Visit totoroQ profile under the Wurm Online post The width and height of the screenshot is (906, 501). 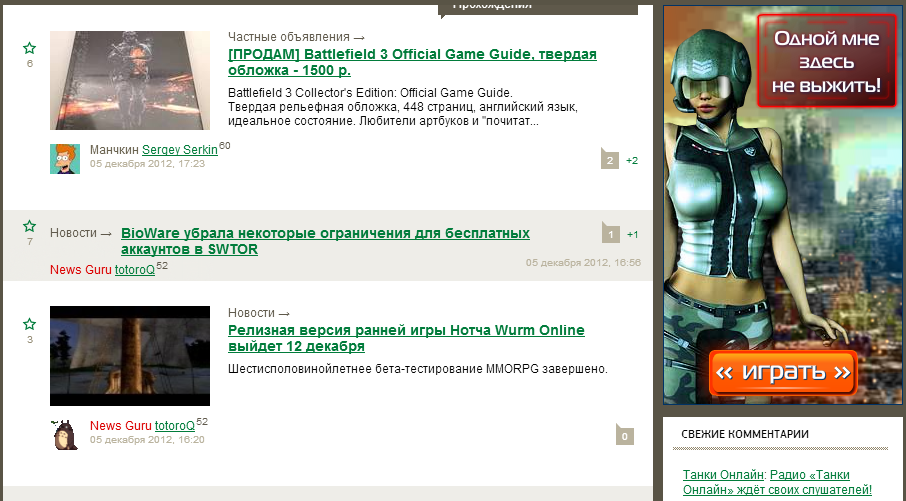click(174, 426)
